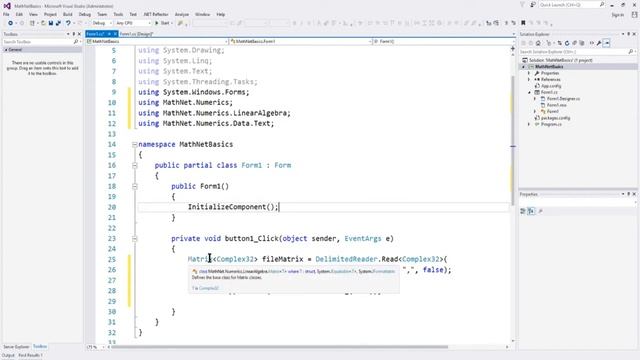Viewport: 640px width, 360px height.
Task: Open the Find Results 1 tab
Action: tap(30, 356)
